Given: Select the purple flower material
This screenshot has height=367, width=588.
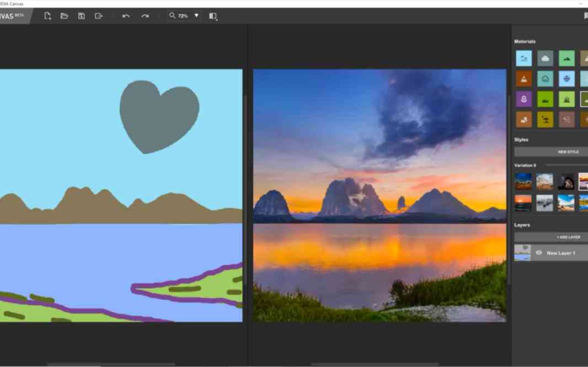Looking at the screenshot, I should tap(523, 99).
